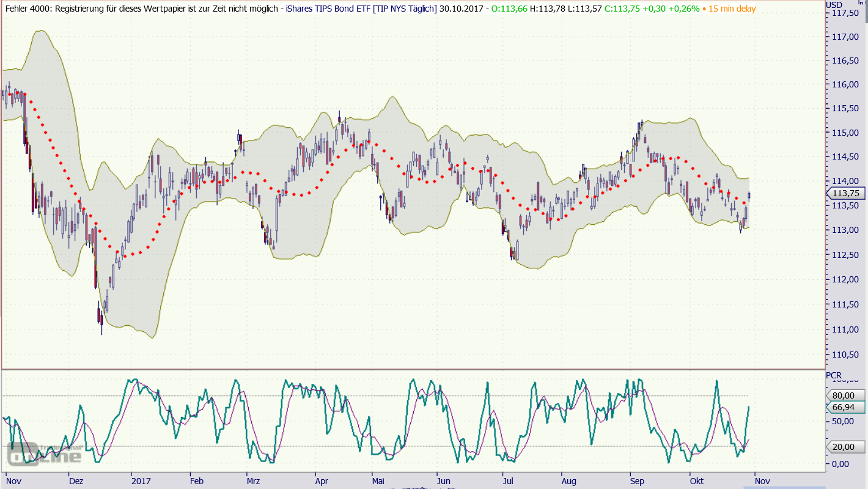868x489 pixels.
Task: Click the 114,50 price axis label
Action: (844, 156)
